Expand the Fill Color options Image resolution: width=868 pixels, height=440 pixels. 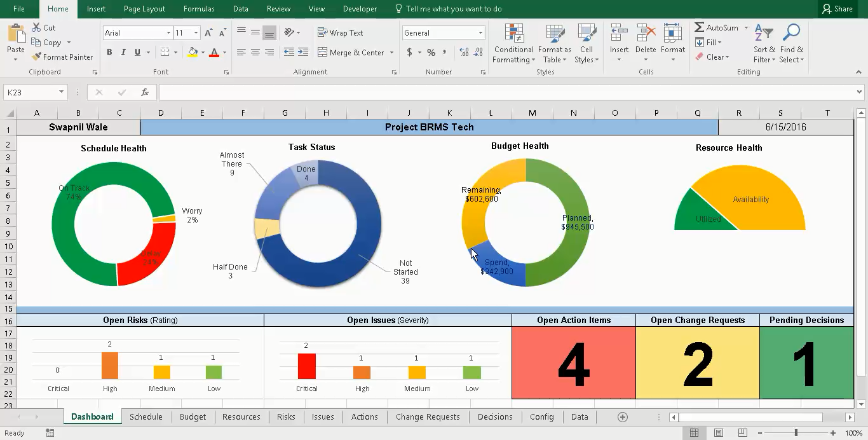click(201, 52)
